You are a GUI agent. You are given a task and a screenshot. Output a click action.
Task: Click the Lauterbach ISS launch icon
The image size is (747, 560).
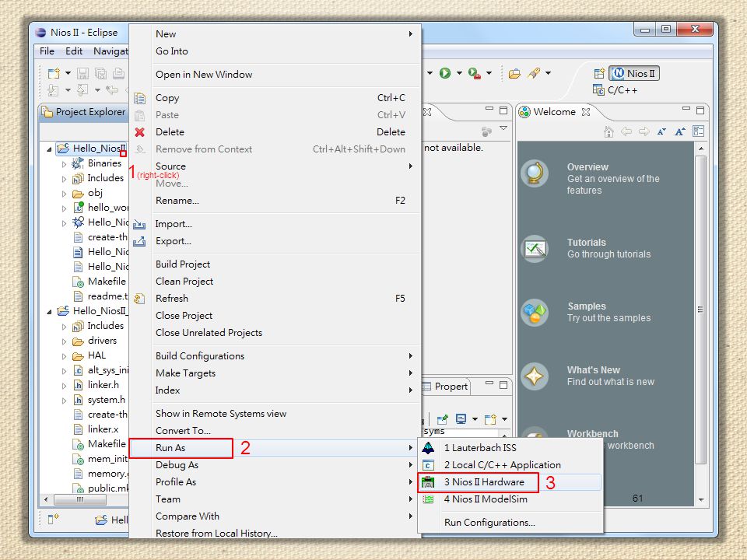[428, 448]
